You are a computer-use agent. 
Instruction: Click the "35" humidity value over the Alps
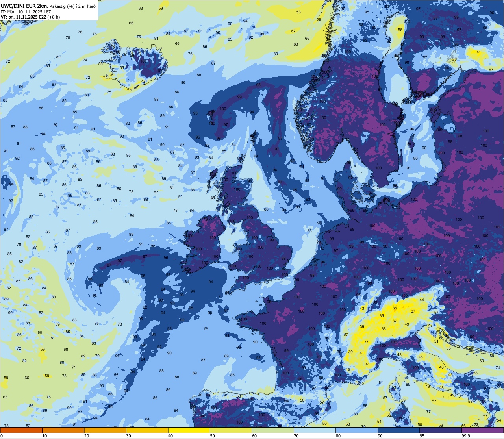pyautogui.click(x=395, y=308)
